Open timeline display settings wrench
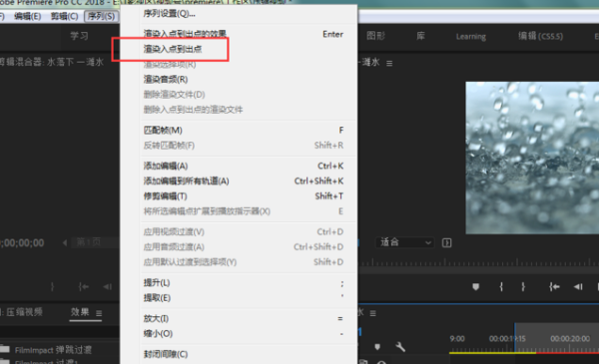 coord(400,346)
